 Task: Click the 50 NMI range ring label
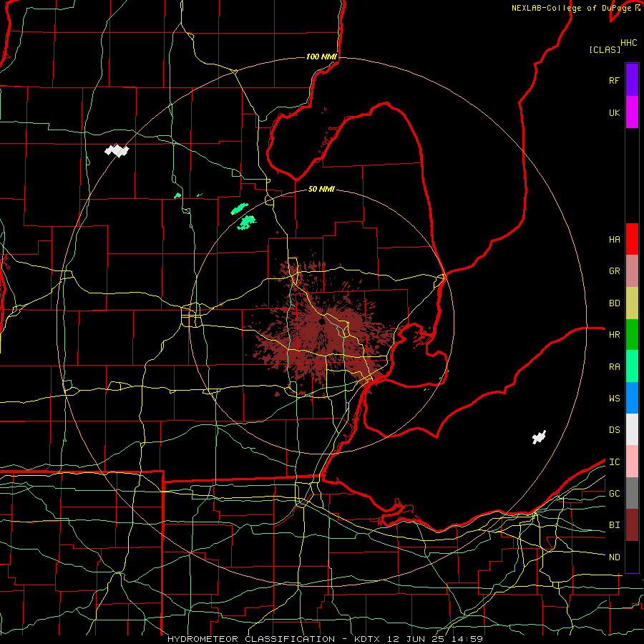click(321, 189)
